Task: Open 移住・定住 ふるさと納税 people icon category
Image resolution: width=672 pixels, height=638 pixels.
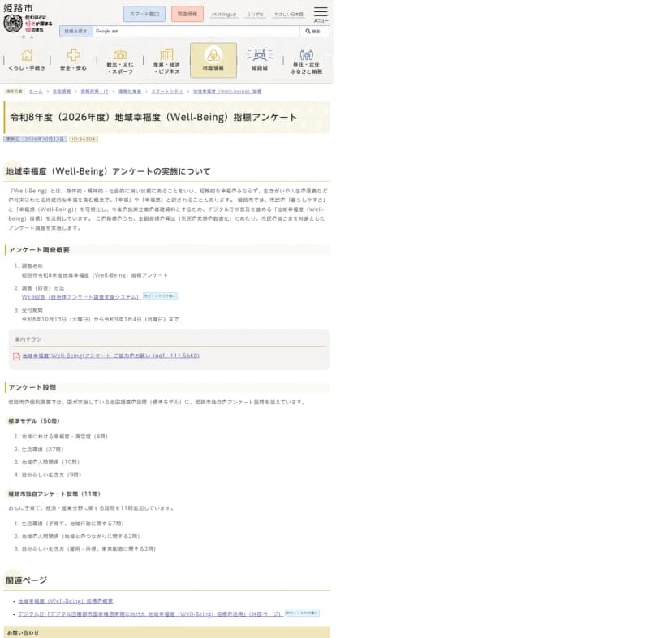Action: (x=307, y=61)
